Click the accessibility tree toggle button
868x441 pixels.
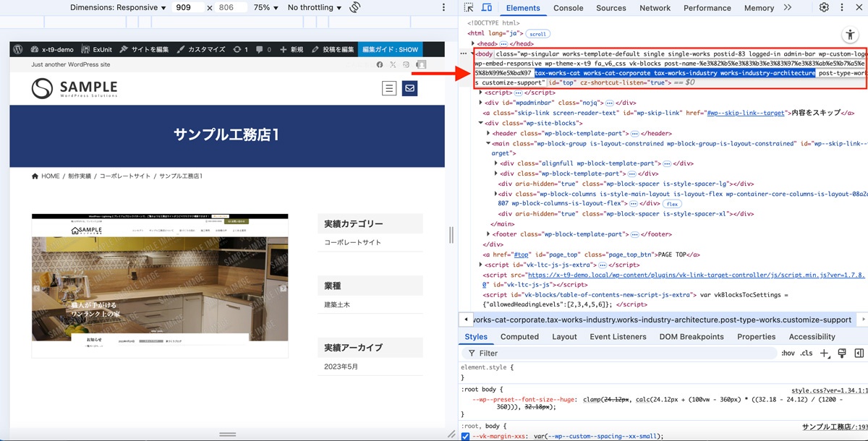tap(849, 35)
